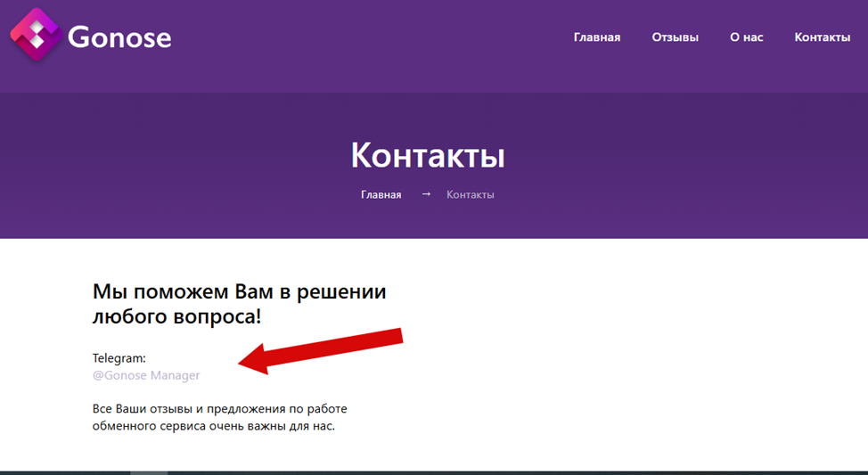
Task: Click the Gonose wordmark text
Action: (x=119, y=37)
